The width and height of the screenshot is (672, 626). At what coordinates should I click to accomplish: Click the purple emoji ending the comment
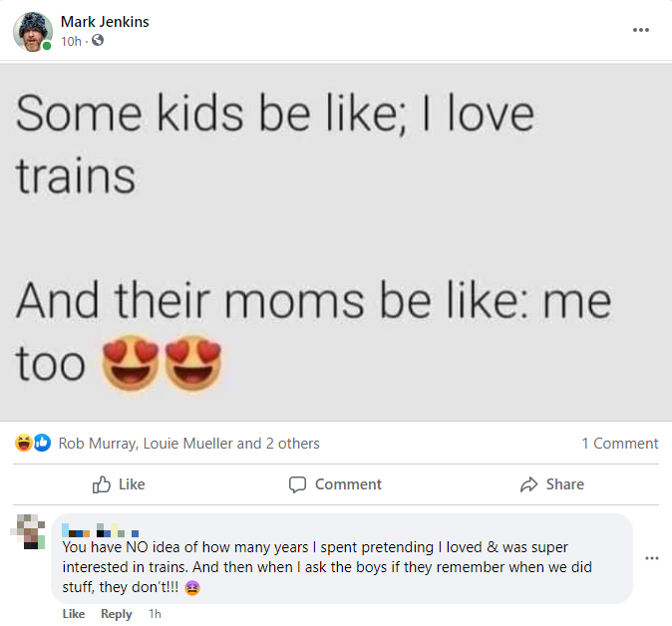(x=193, y=588)
